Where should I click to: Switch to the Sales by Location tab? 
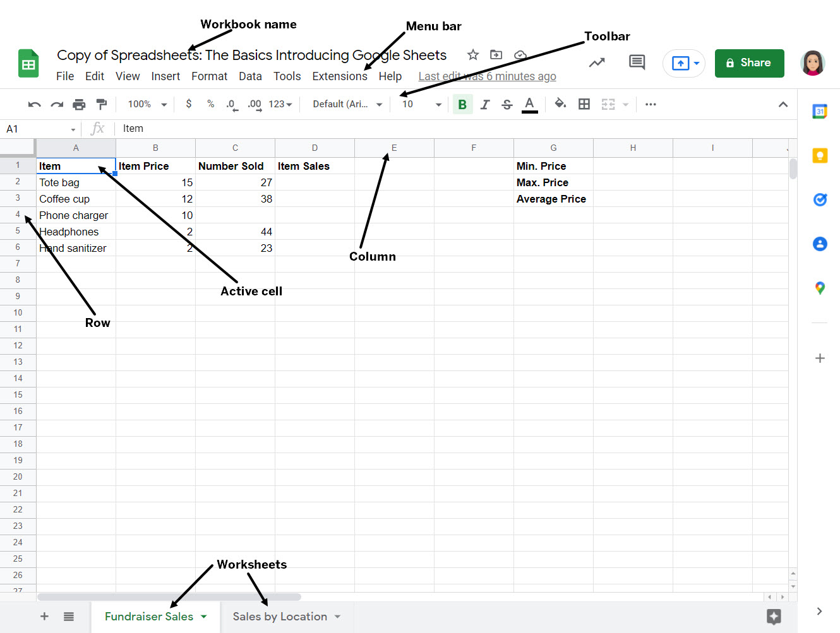click(280, 617)
